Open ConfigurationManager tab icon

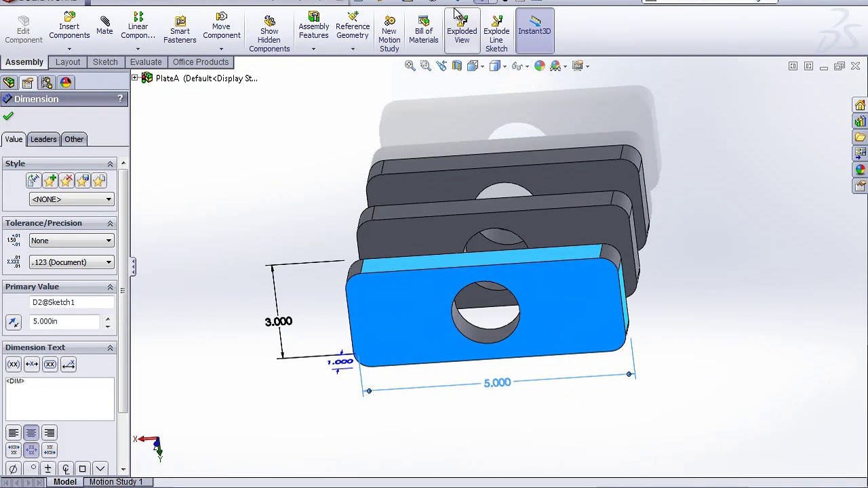tap(47, 82)
